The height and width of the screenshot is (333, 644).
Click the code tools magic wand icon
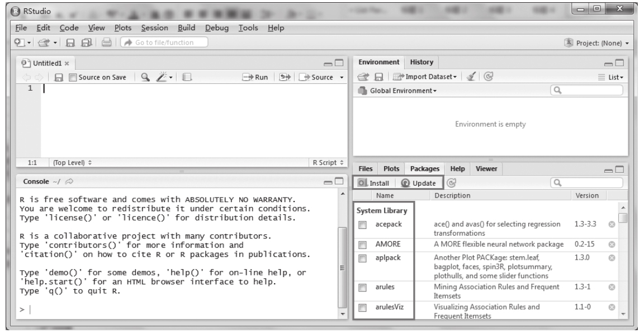pos(162,77)
